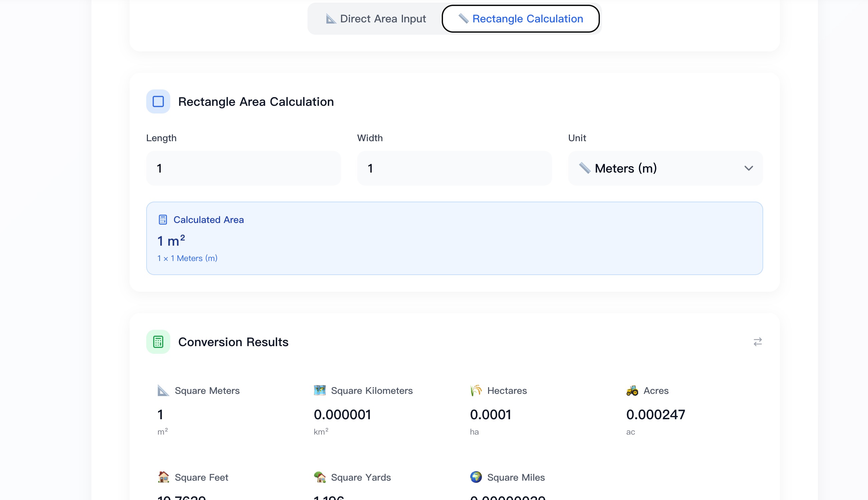Image resolution: width=868 pixels, height=500 pixels.
Task: Click the 'ha' unit under Hectares
Action: click(474, 432)
